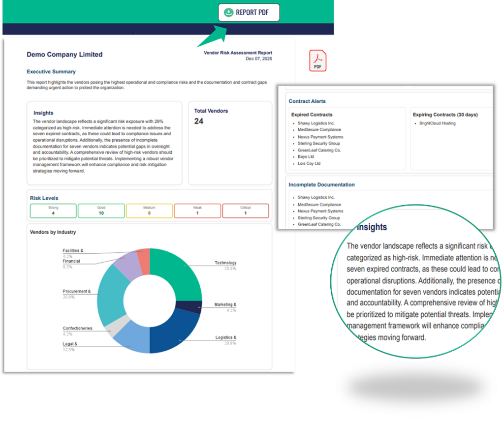Select the Good risk level box
This screenshot has width=504, height=421.
pyautogui.click(x=101, y=211)
